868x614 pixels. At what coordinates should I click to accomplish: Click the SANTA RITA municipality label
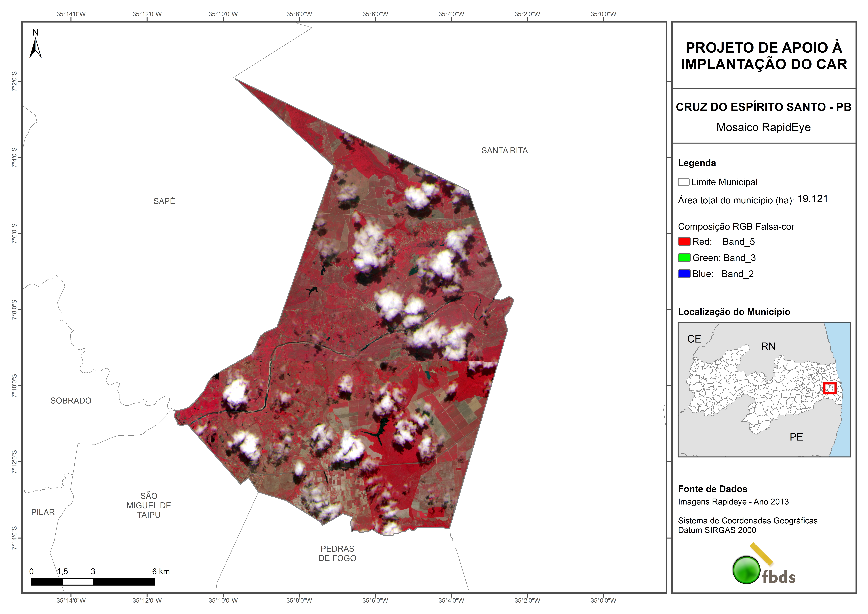point(504,151)
